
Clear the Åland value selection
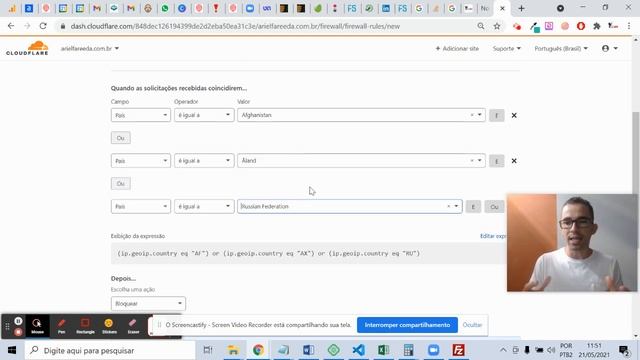(x=472, y=161)
